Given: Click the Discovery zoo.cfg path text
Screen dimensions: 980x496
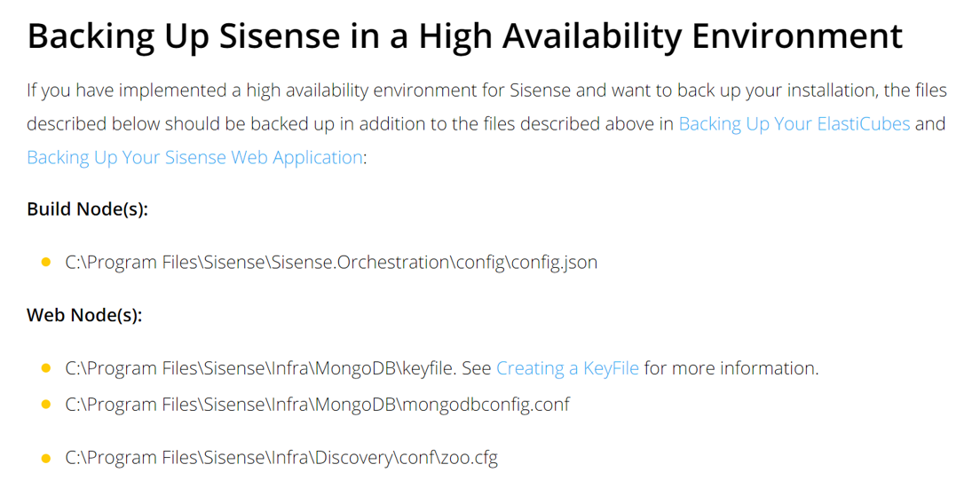Looking at the screenshot, I should coord(281,458).
